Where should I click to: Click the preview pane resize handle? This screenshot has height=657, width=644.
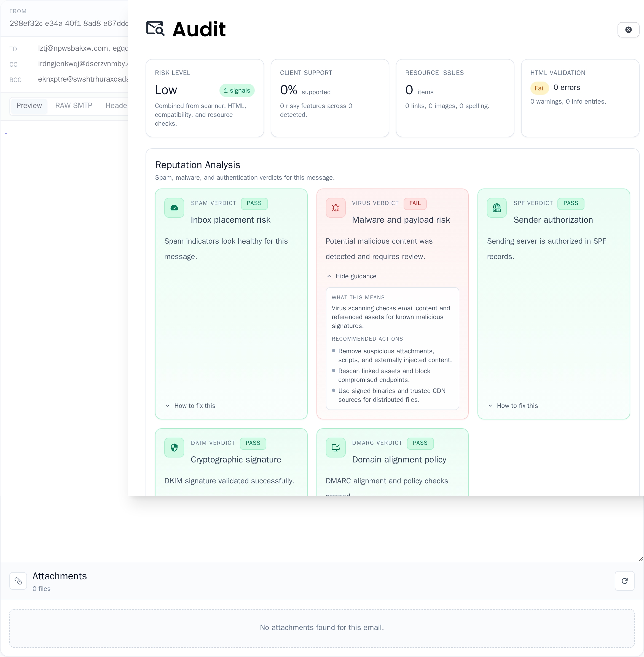(x=641, y=559)
